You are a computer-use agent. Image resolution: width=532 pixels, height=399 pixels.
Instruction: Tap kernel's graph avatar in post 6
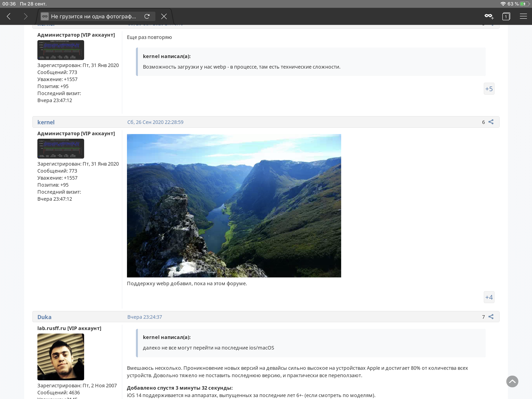pyautogui.click(x=61, y=148)
